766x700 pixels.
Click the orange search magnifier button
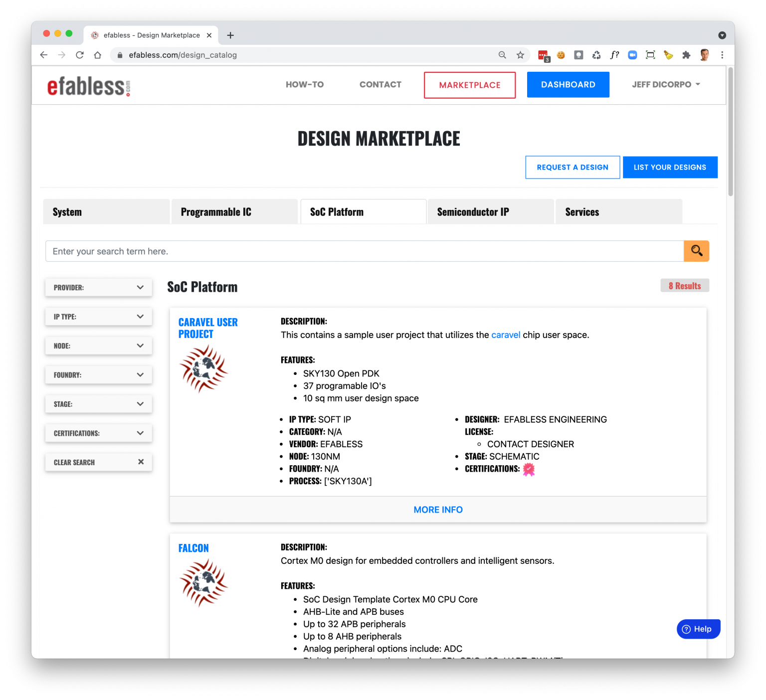tap(696, 251)
